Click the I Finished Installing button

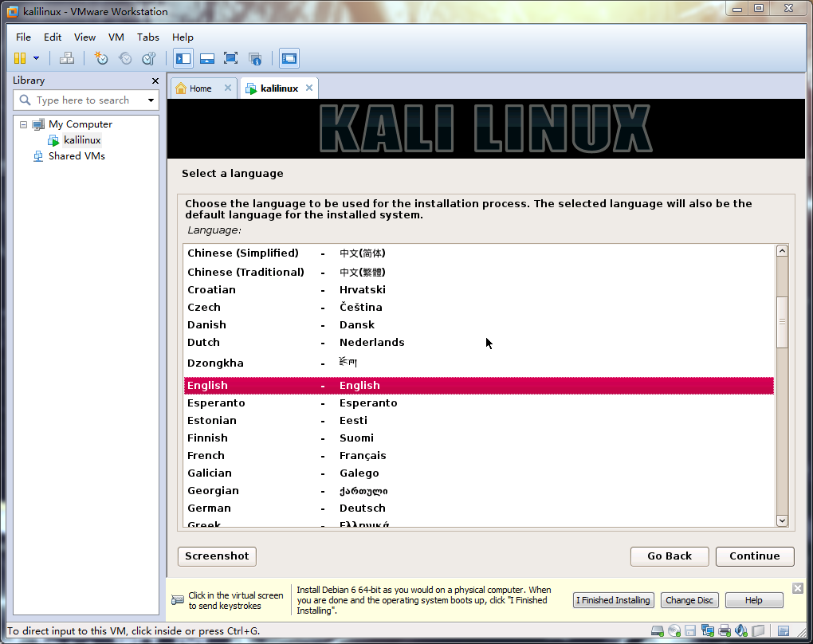click(614, 600)
